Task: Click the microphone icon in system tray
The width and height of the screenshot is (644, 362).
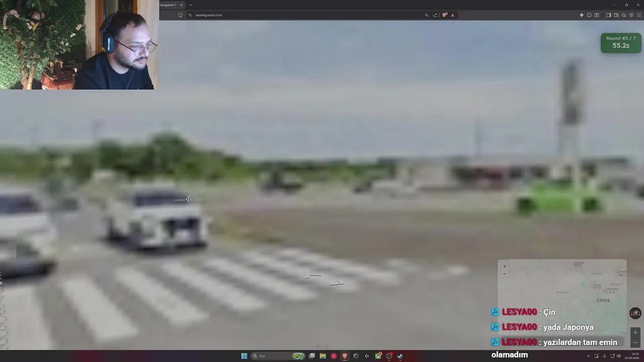Action: tap(604, 356)
